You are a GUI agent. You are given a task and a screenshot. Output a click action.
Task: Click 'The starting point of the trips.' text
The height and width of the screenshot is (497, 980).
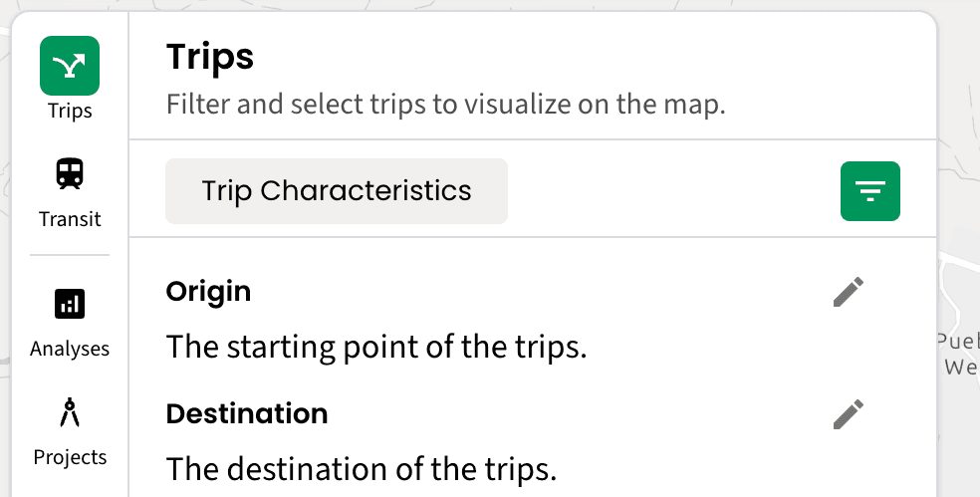(376, 348)
